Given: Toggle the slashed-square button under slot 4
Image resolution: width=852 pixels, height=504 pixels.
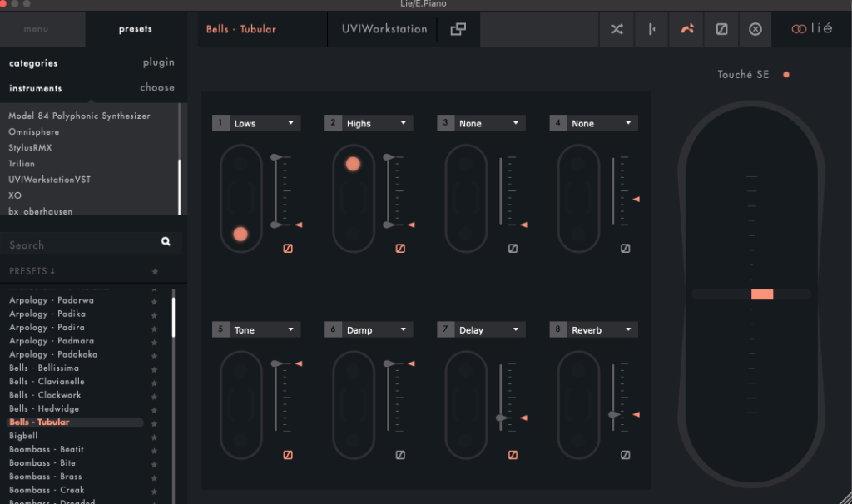Looking at the screenshot, I should pyautogui.click(x=625, y=248).
